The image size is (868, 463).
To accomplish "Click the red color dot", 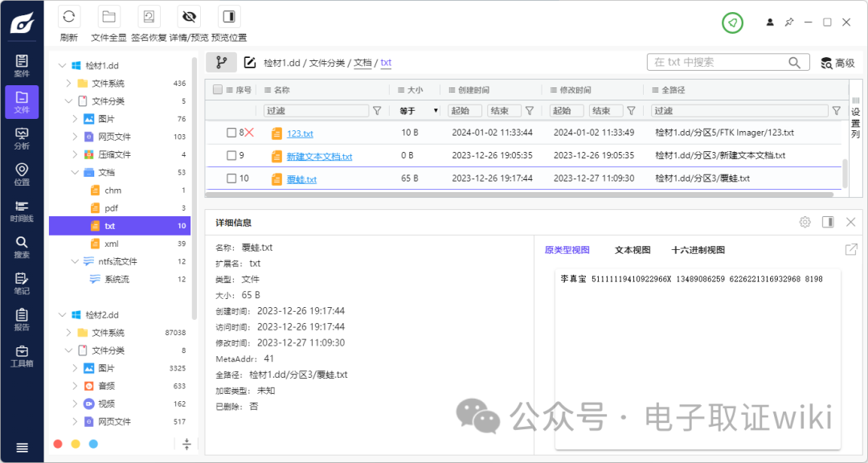I will click(58, 445).
